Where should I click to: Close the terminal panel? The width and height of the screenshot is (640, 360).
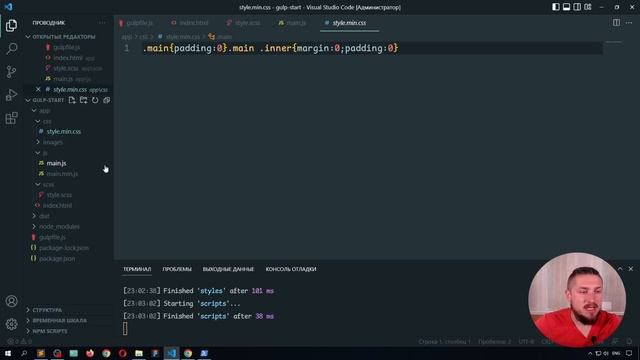pyautogui.click(x=631, y=269)
